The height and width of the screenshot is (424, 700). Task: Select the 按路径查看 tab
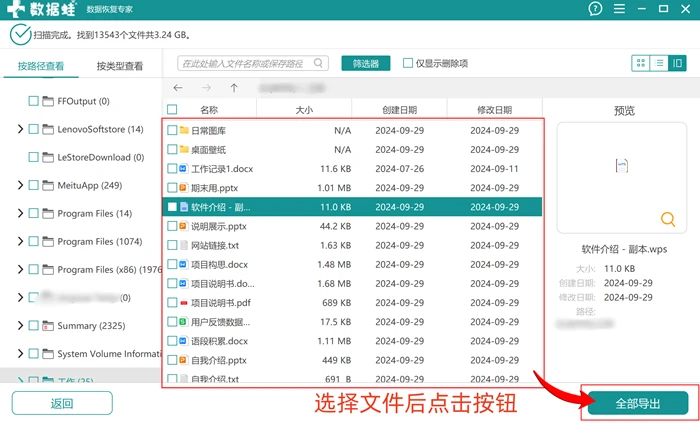pyautogui.click(x=41, y=66)
